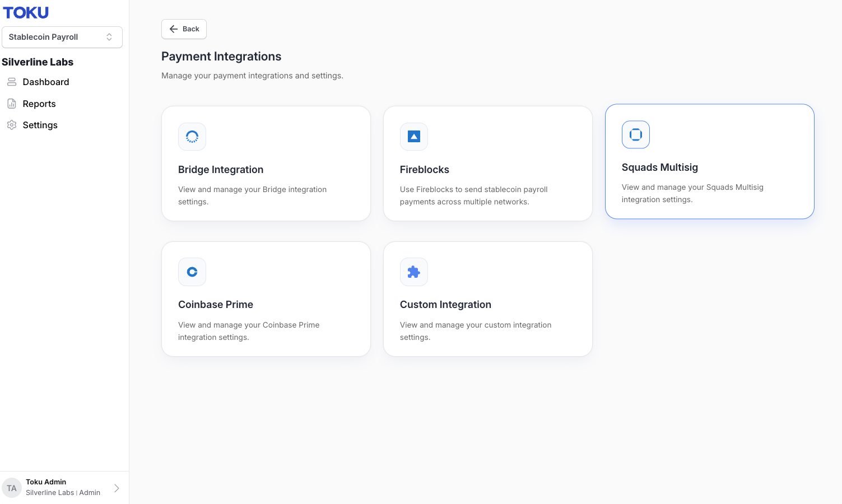Open the Coinbase Prime integration card
This screenshot has height=504, width=842.
266,299
